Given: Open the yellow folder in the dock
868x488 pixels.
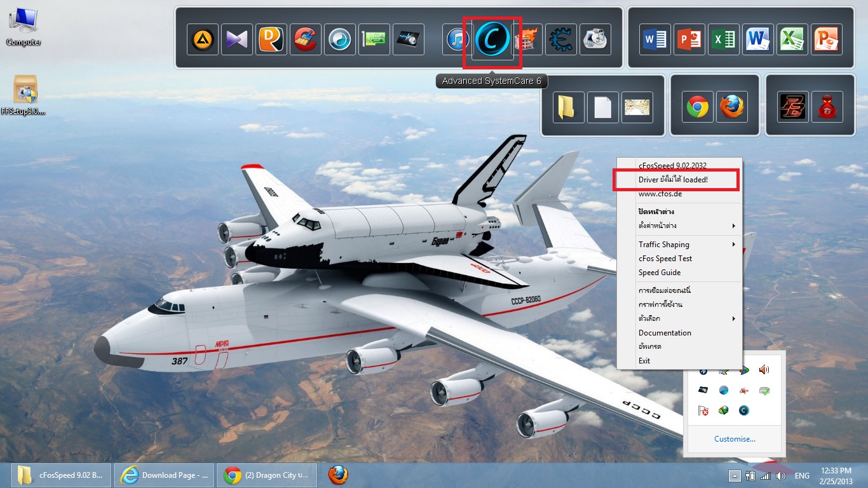Looking at the screenshot, I should (x=569, y=107).
